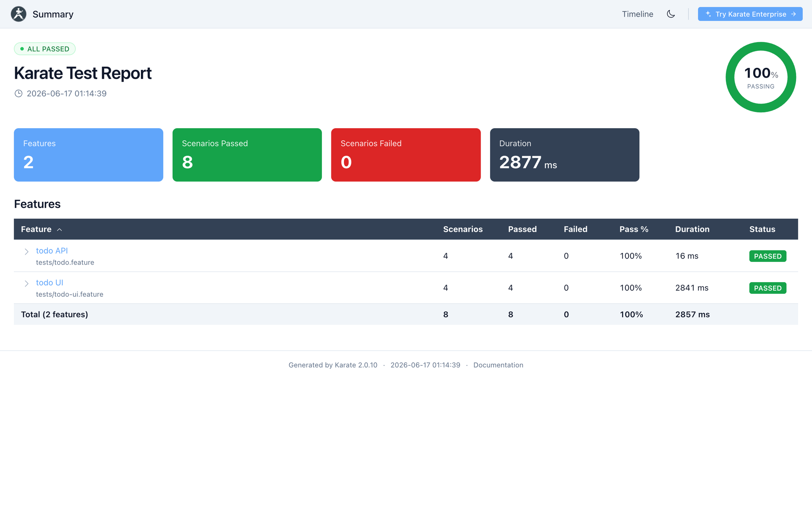The height and width of the screenshot is (522, 812).
Task: Open the todo UI feature link
Action: (50, 283)
